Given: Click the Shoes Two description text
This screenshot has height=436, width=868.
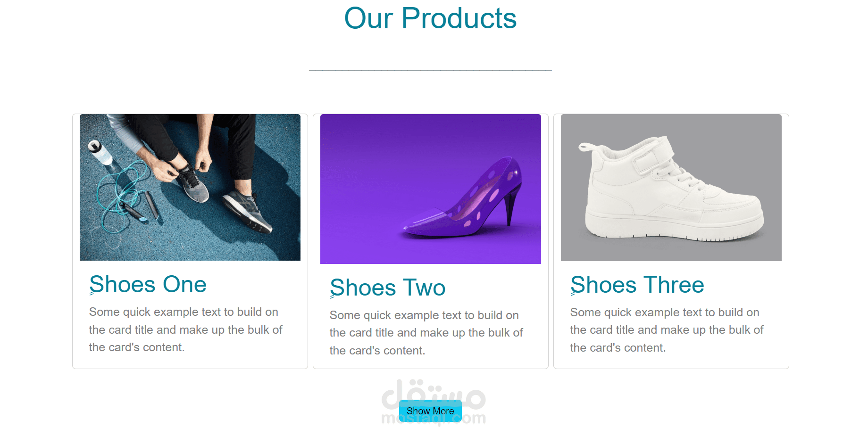Looking at the screenshot, I should (426, 333).
